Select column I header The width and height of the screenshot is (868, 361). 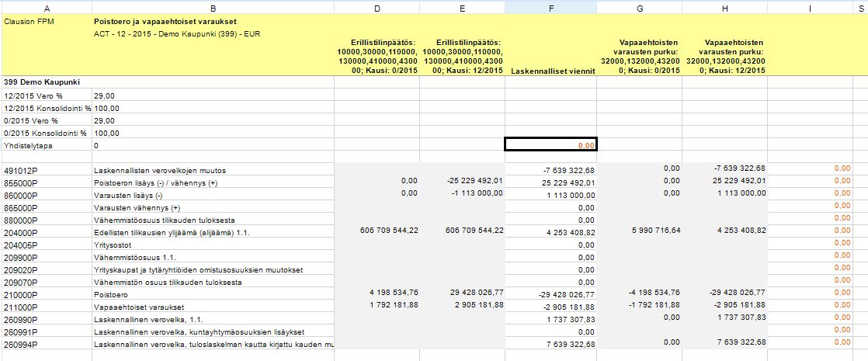(810, 7)
